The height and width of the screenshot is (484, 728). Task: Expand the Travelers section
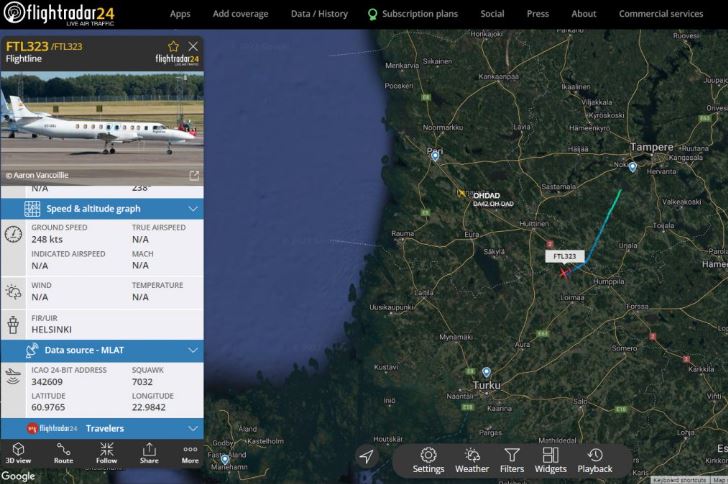pyautogui.click(x=102, y=428)
